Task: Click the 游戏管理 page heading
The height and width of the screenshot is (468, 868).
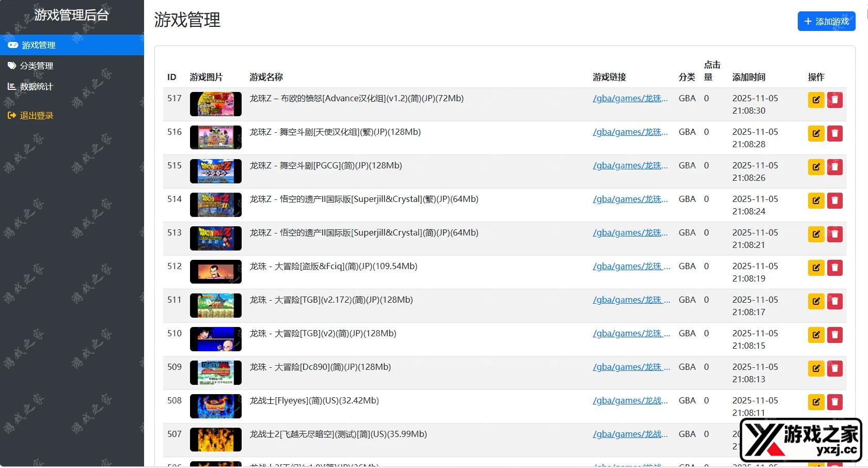Action: coord(187,20)
